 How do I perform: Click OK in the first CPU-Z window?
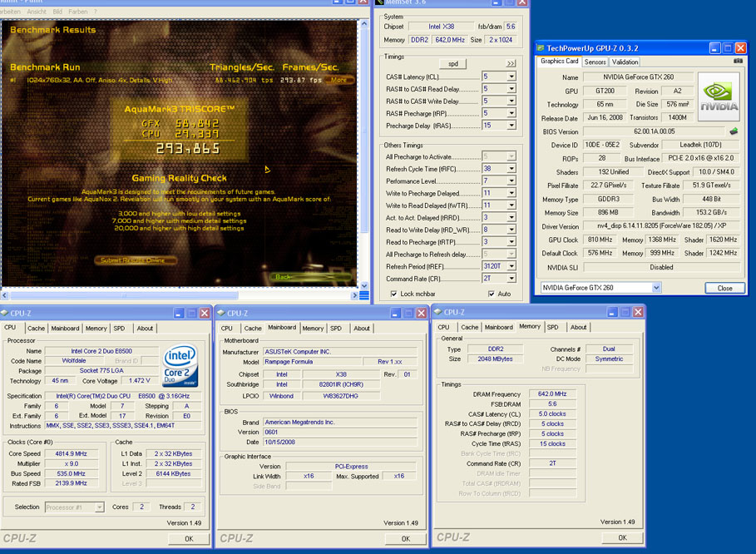pyautogui.click(x=189, y=538)
